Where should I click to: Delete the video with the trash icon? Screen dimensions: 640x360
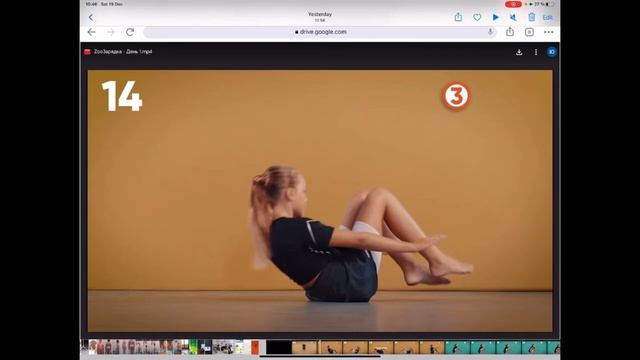(531, 17)
